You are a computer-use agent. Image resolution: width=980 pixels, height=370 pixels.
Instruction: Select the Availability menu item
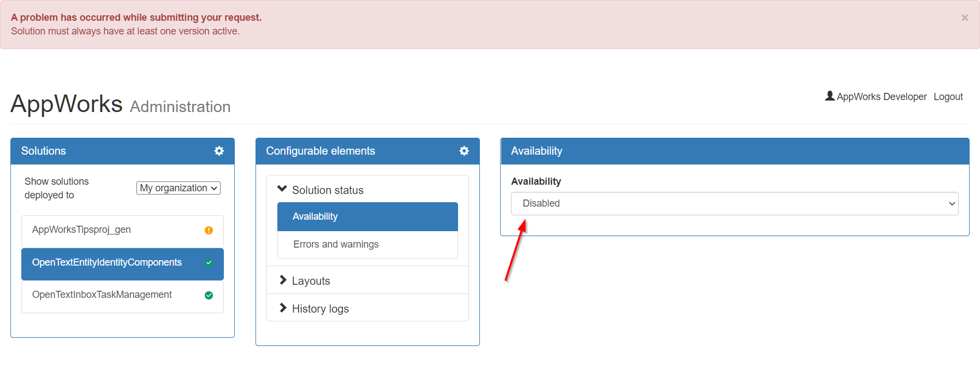coord(367,216)
